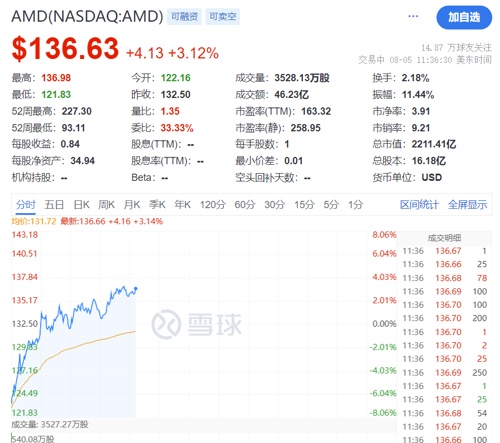The image size is (500, 443).
Task: Click the market cap 2211.41亿
Action: (434, 144)
